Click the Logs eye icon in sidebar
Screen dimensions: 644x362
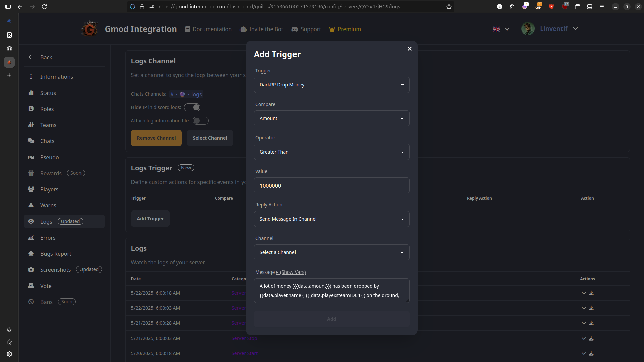(x=31, y=221)
